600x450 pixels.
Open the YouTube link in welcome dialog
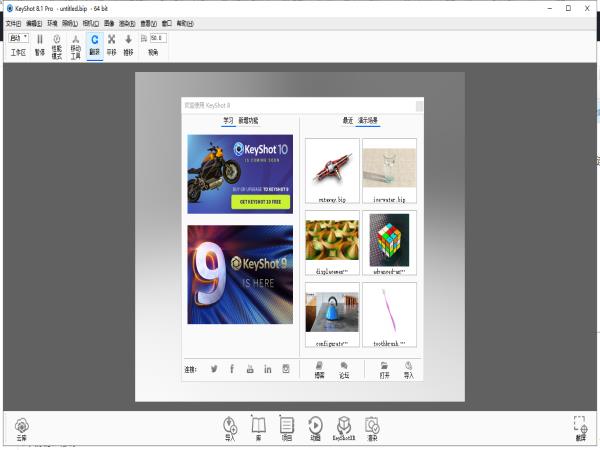pyautogui.click(x=249, y=369)
